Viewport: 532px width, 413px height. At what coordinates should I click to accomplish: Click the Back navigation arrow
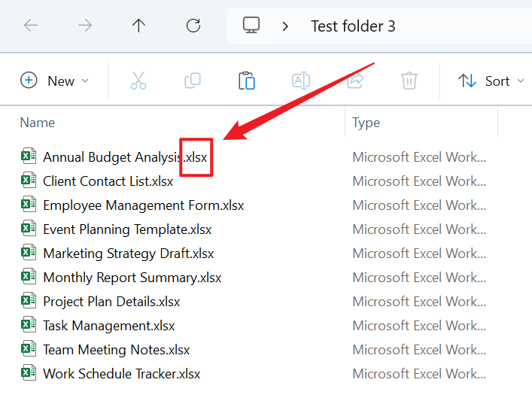(x=31, y=26)
